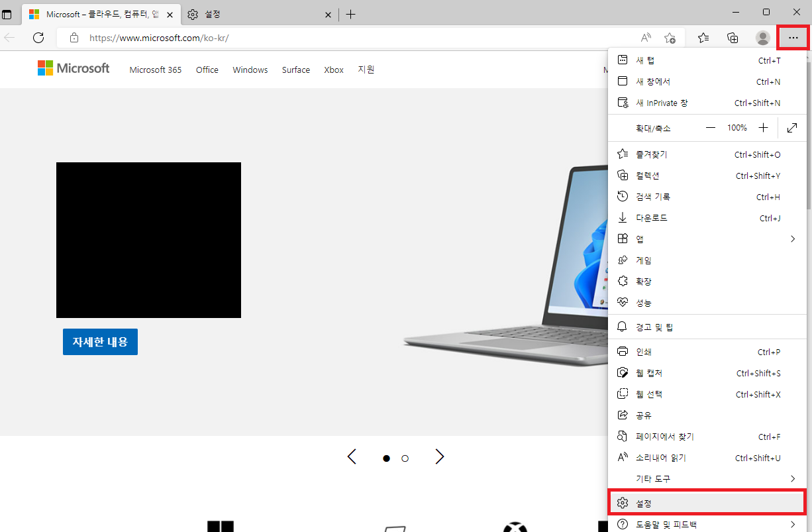Go to previous carousel slide arrow
Screen dimensions: 812x532
click(x=352, y=456)
